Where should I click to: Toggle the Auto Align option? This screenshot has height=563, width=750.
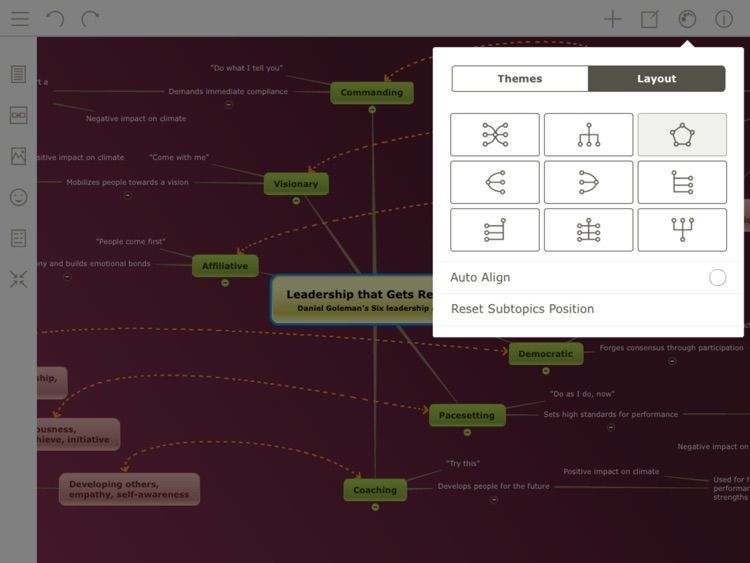pos(717,277)
